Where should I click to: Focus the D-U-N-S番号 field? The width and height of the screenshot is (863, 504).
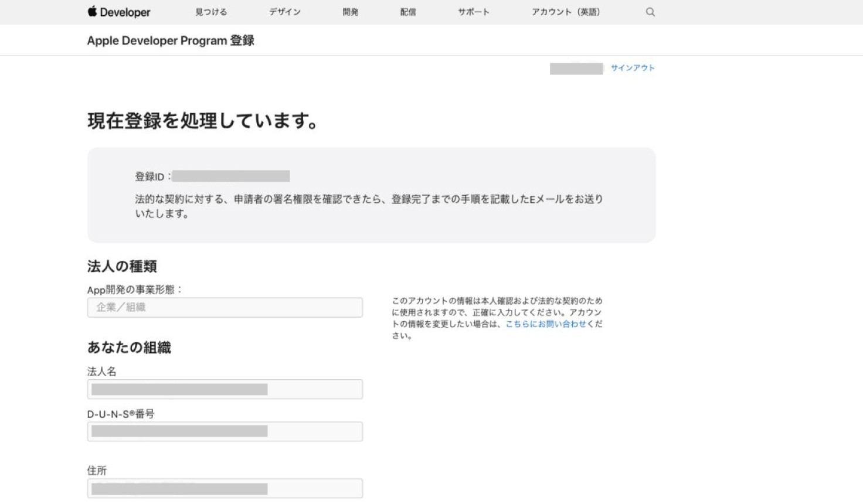point(225,432)
